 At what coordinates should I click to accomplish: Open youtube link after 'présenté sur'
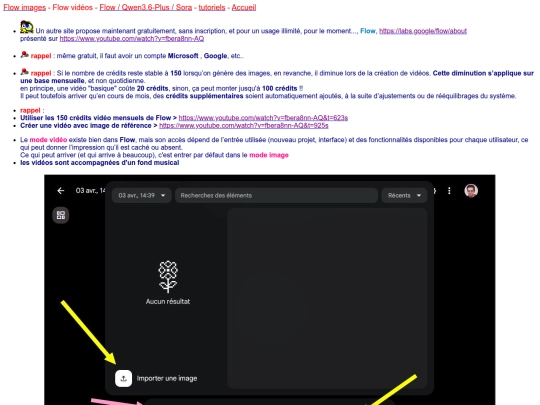tap(132, 39)
